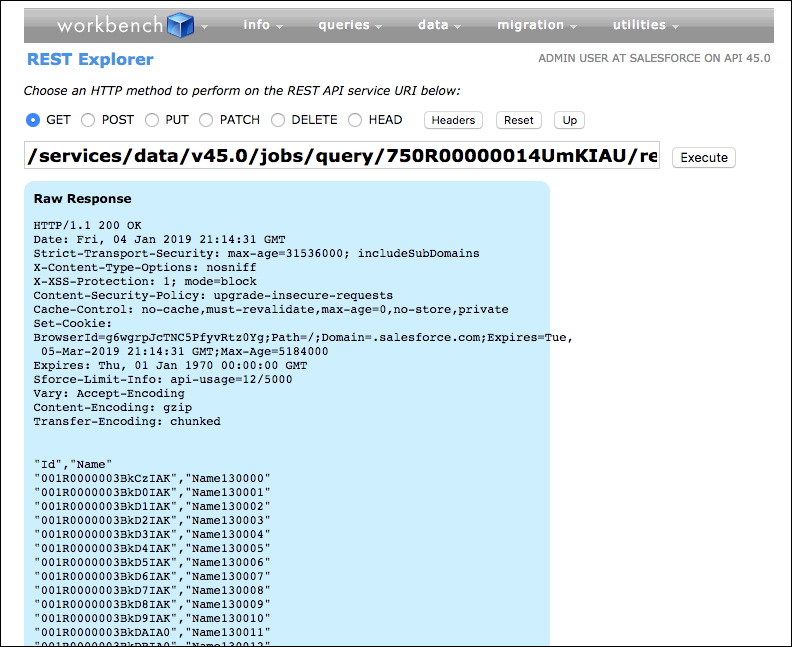Click the REST Explorer heading
This screenshot has height=647, width=792.
(90, 59)
